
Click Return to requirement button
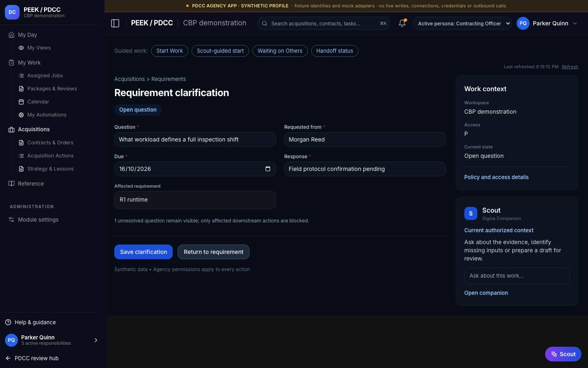[214, 252]
